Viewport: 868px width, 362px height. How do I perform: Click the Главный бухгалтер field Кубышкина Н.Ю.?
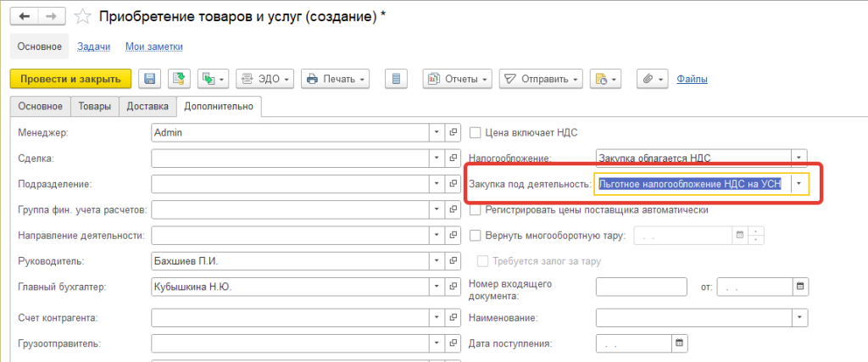coord(290,287)
